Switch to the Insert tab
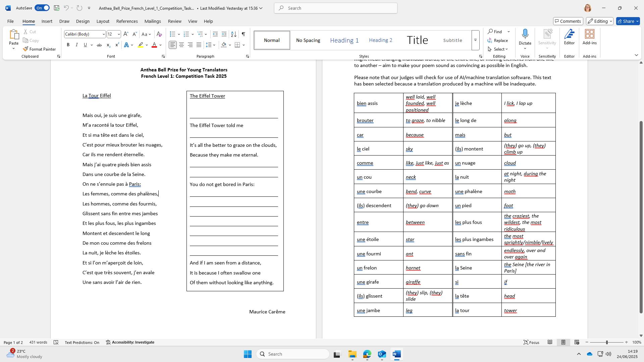The image size is (644, 362). pos(47,21)
